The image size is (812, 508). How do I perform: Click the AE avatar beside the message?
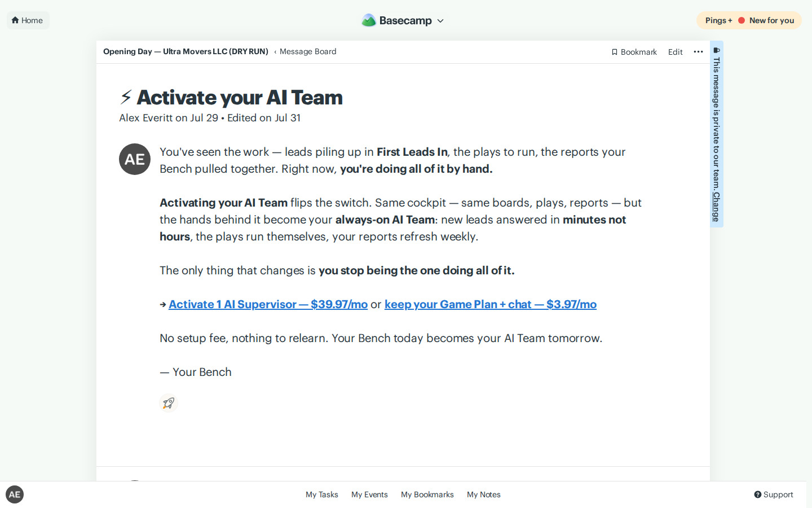pyautogui.click(x=135, y=159)
